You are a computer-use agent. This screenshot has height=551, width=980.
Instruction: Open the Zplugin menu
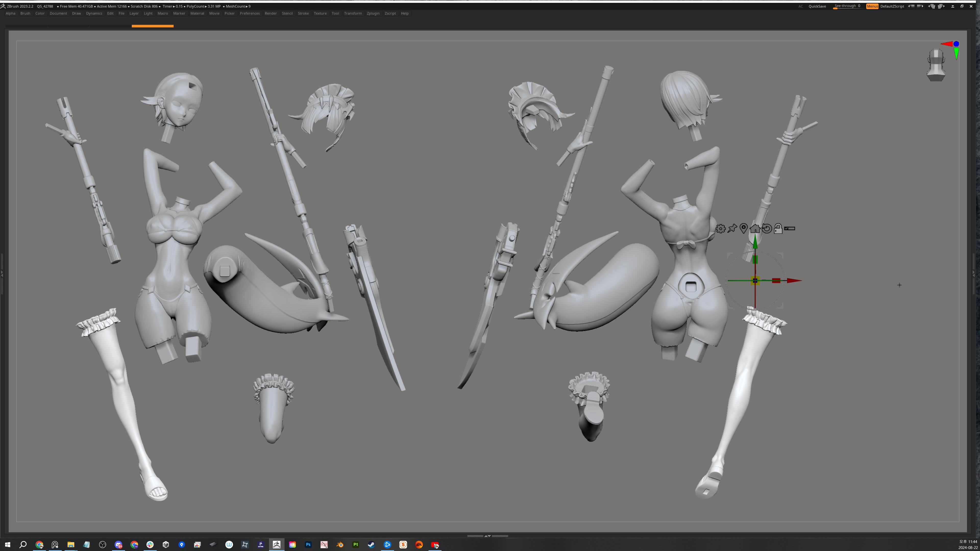click(x=373, y=13)
